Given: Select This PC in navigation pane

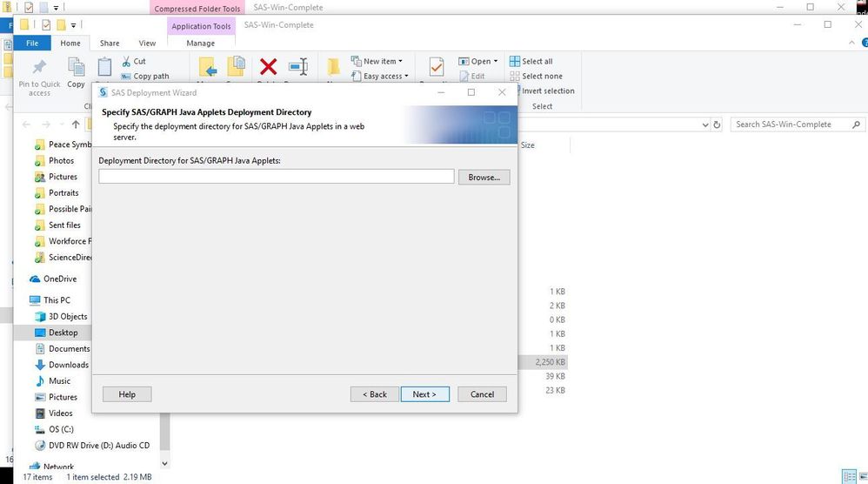Looking at the screenshot, I should (x=57, y=300).
